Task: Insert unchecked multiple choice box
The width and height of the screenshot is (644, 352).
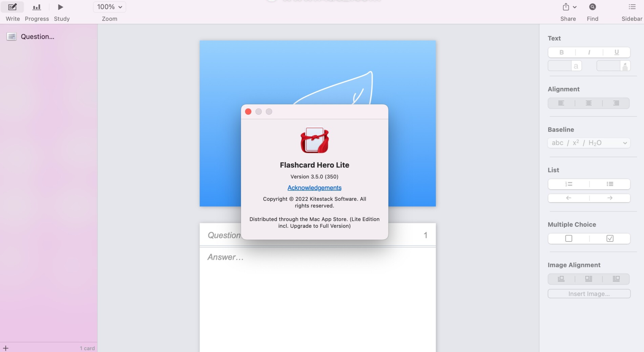Action: pos(568,238)
